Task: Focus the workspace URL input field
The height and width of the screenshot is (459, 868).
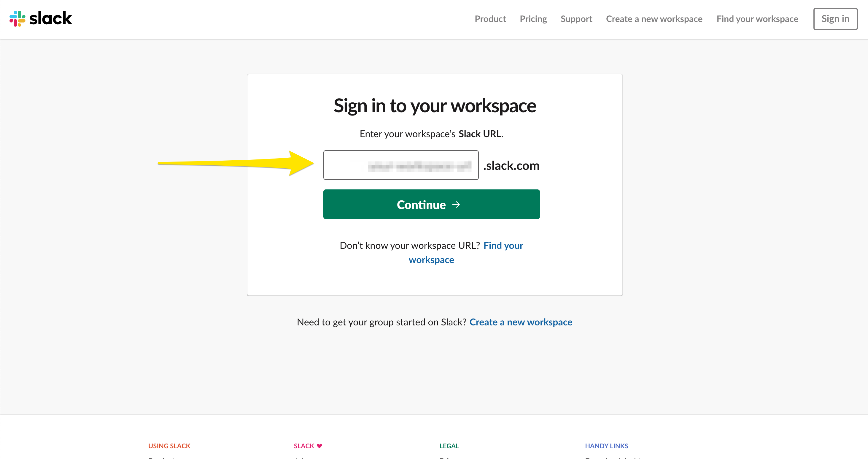Action: click(x=401, y=165)
